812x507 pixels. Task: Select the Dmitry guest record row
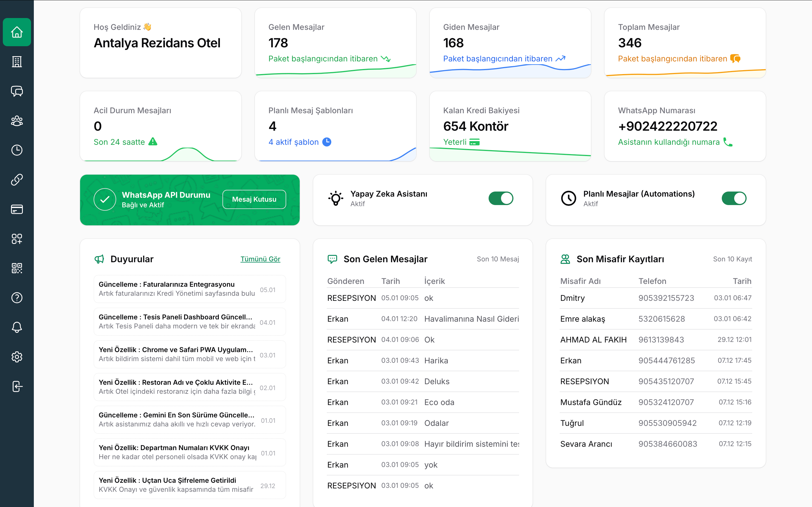click(x=656, y=298)
